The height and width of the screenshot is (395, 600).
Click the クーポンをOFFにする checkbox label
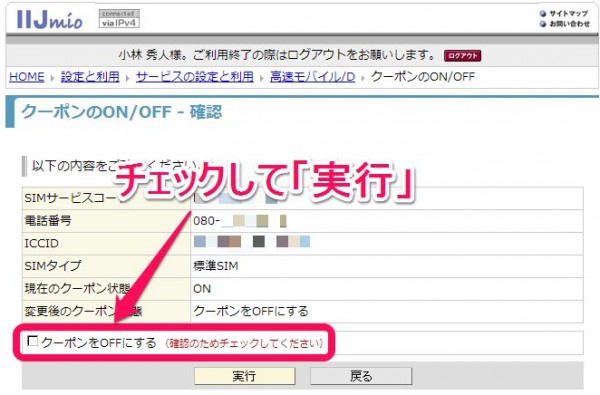tap(99, 343)
